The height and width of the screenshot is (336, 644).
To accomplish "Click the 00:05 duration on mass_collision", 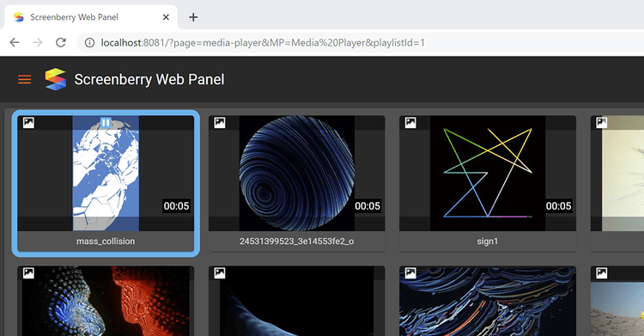I will 177,205.
